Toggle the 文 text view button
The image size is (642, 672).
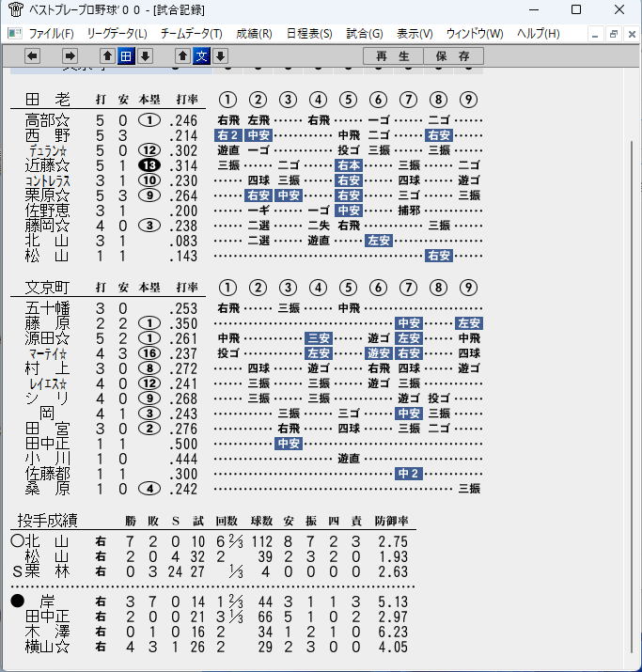click(201, 56)
